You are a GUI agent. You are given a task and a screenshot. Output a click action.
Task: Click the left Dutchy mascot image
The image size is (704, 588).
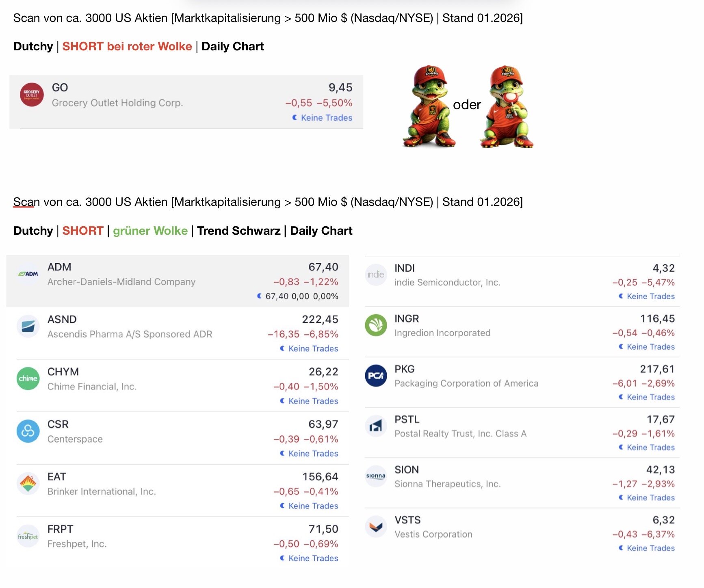click(429, 106)
